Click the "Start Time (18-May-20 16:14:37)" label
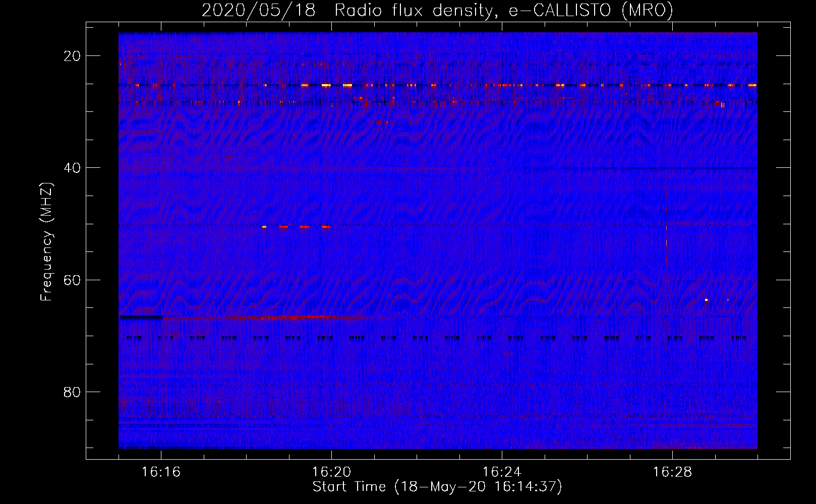Viewport: 816px width, 504px height. [x=437, y=487]
